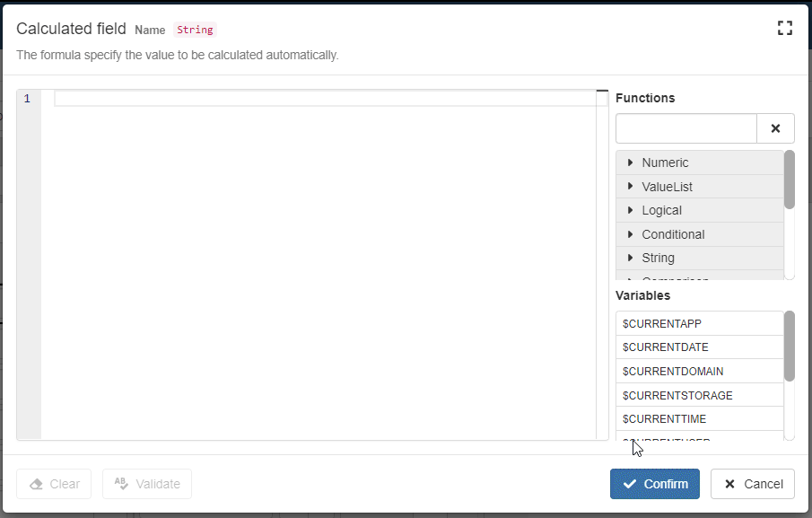Click the Clear formula button

pos(54,484)
